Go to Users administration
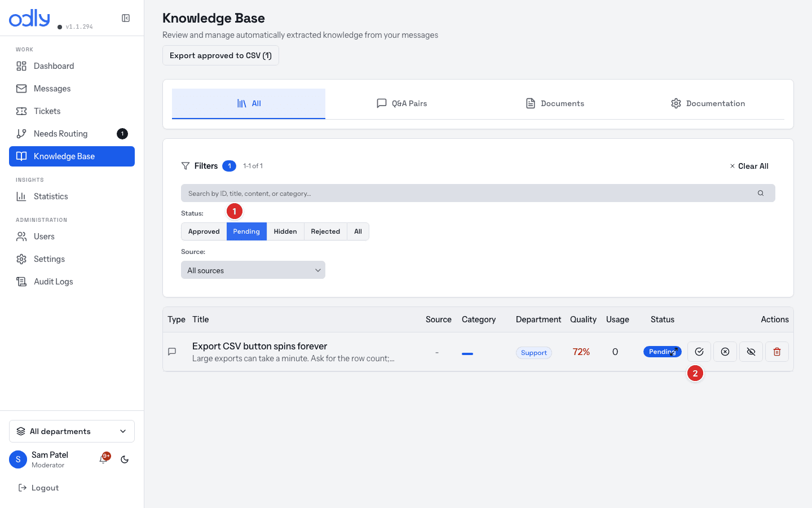This screenshot has width=812, height=508. (72, 237)
